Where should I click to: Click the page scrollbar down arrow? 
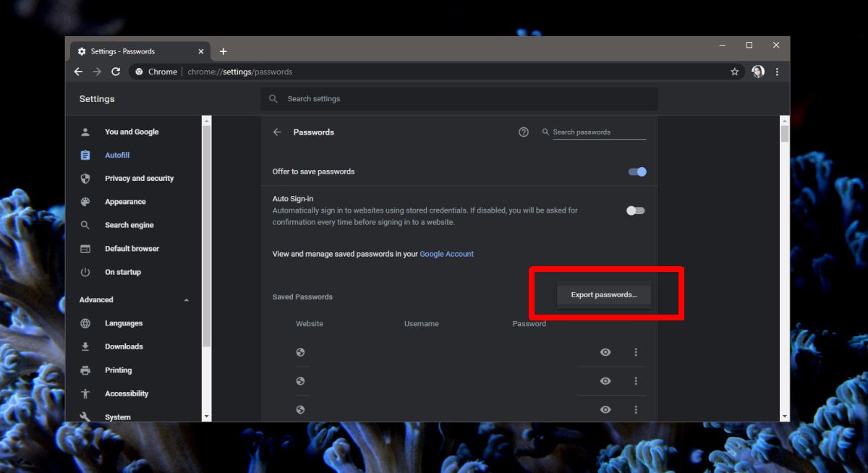pos(785,417)
